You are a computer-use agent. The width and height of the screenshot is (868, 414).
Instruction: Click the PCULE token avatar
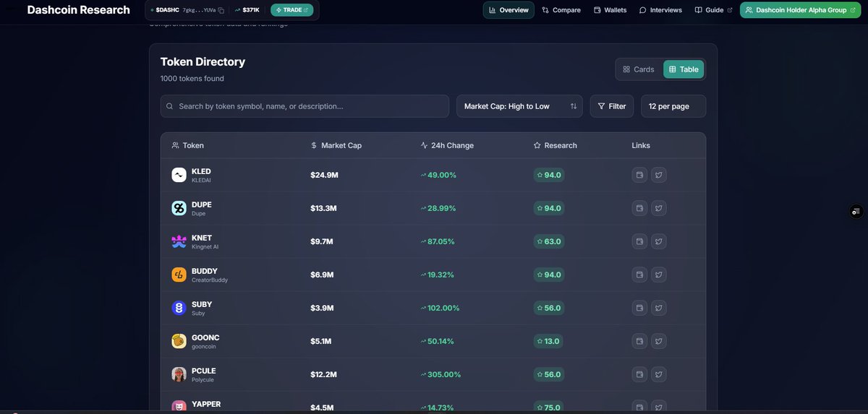click(x=179, y=374)
